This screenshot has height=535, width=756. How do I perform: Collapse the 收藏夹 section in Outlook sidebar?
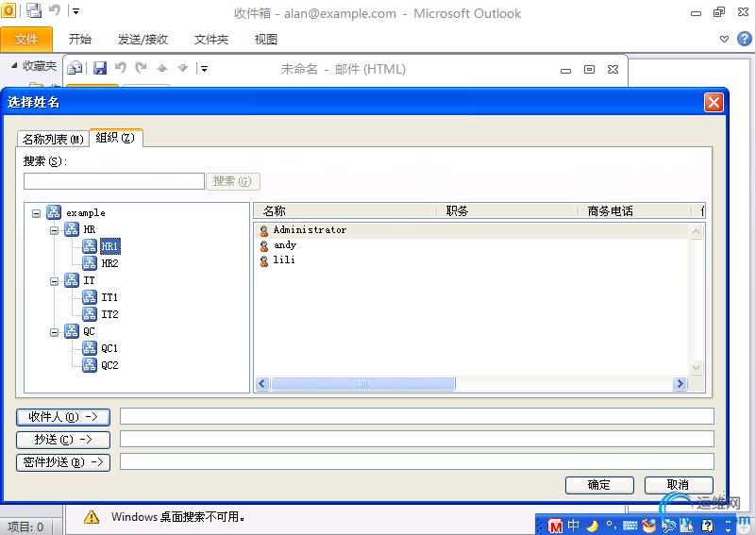point(14,65)
